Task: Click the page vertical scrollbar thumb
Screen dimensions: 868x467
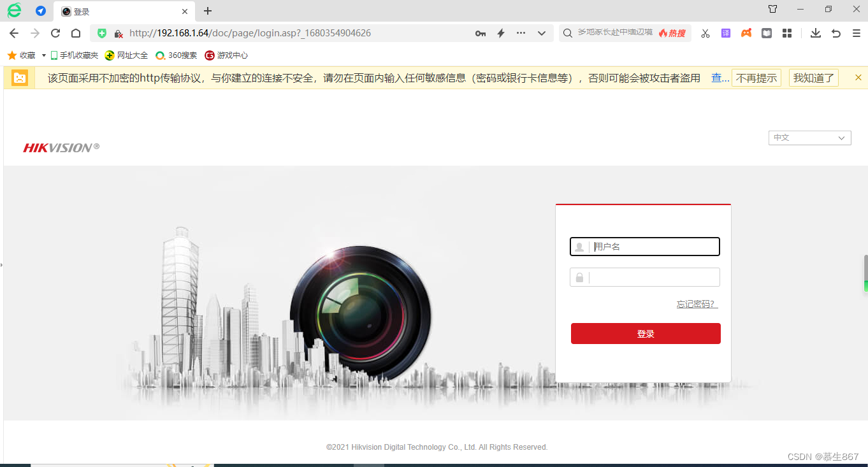Action: (x=865, y=272)
